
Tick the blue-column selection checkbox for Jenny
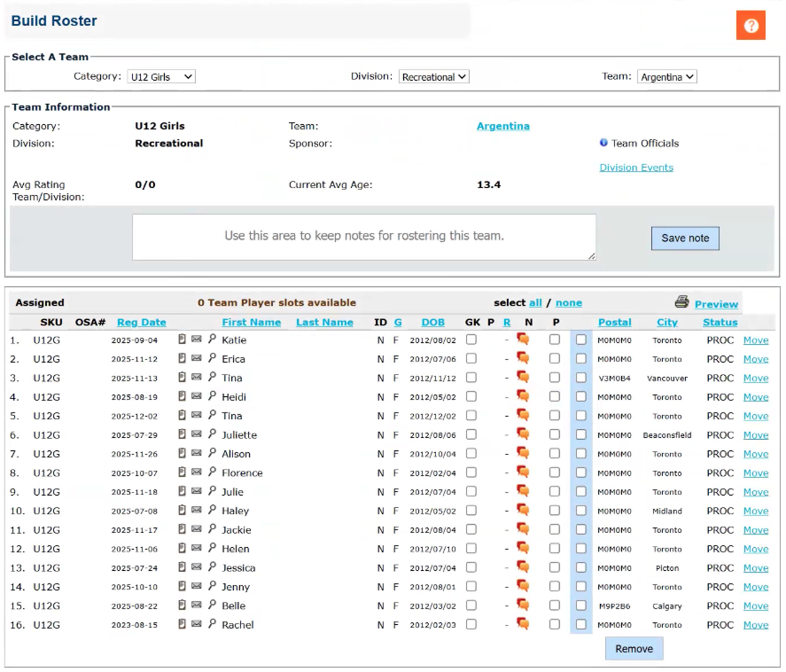(x=581, y=587)
